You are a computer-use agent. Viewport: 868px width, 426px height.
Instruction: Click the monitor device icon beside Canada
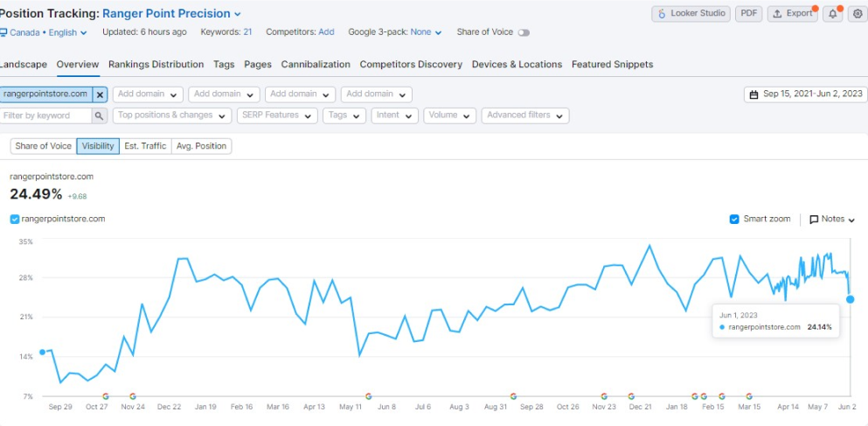tap(3, 32)
